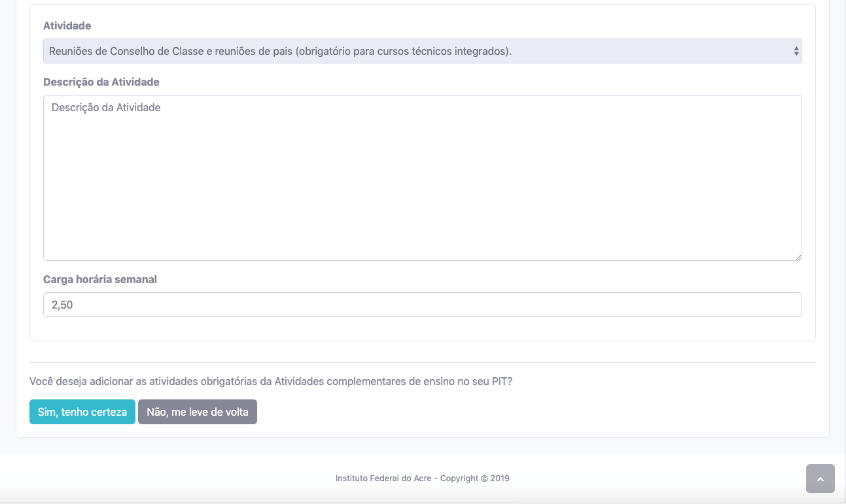Click the right end of the weekly hours input
The height and width of the screenshot is (504, 846).
779,305
